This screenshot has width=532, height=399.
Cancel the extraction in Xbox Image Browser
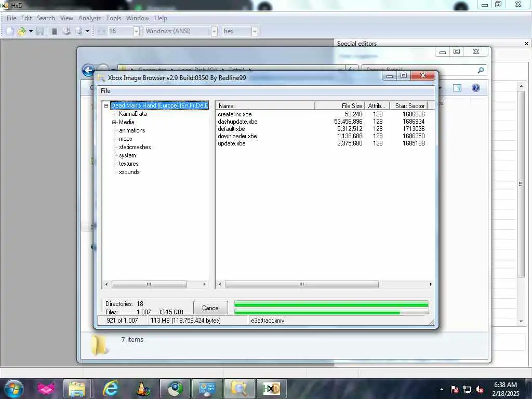coord(211,308)
